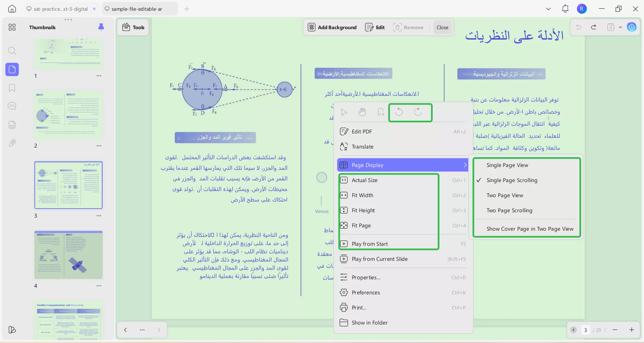Click the Add Background button

[332, 27]
